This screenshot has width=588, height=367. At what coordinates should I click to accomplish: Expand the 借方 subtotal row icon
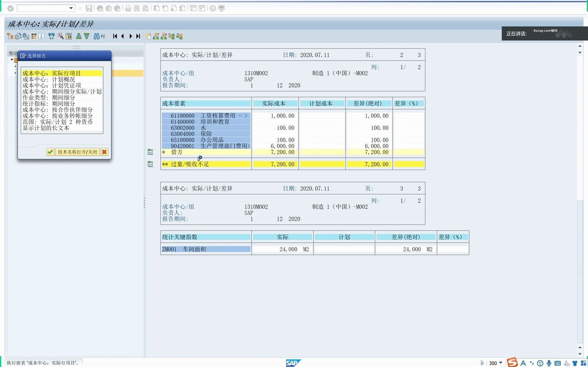click(x=150, y=152)
